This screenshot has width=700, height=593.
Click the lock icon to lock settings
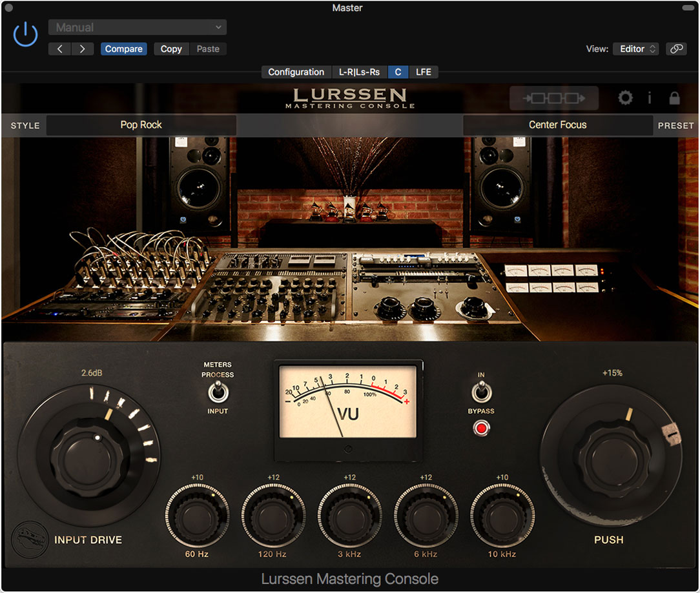click(x=674, y=97)
